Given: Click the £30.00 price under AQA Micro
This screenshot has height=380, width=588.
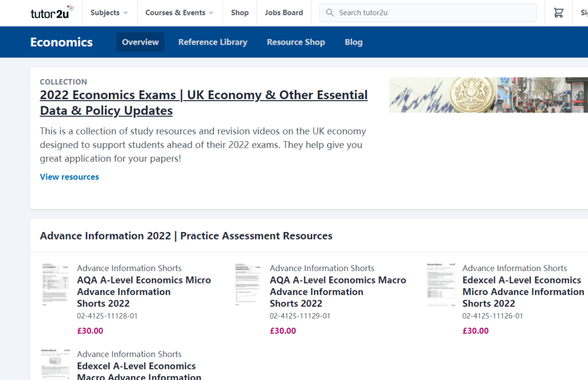Looking at the screenshot, I should point(90,331).
